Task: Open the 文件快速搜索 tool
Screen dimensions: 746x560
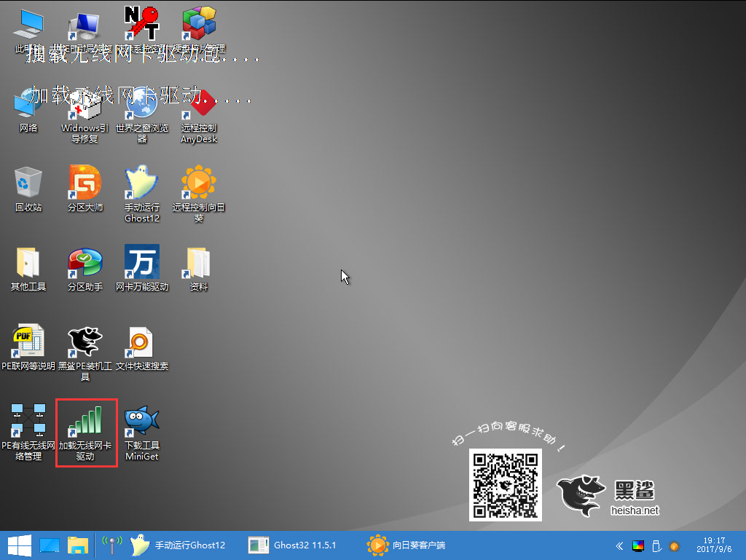Action: [x=141, y=342]
